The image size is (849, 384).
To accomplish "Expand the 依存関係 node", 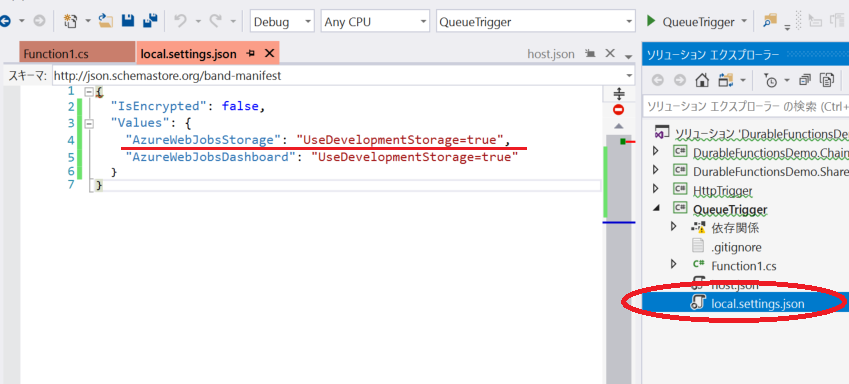I will pyautogui.click(x=674, y=226).
